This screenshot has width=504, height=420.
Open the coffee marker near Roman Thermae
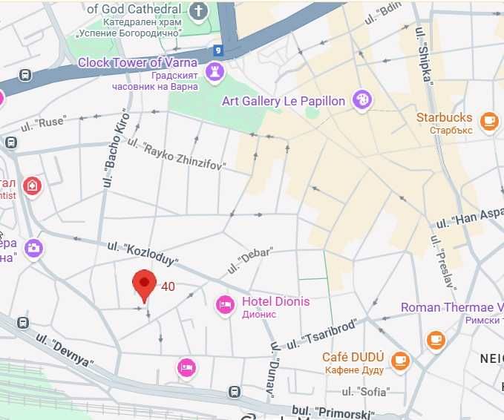436,341
